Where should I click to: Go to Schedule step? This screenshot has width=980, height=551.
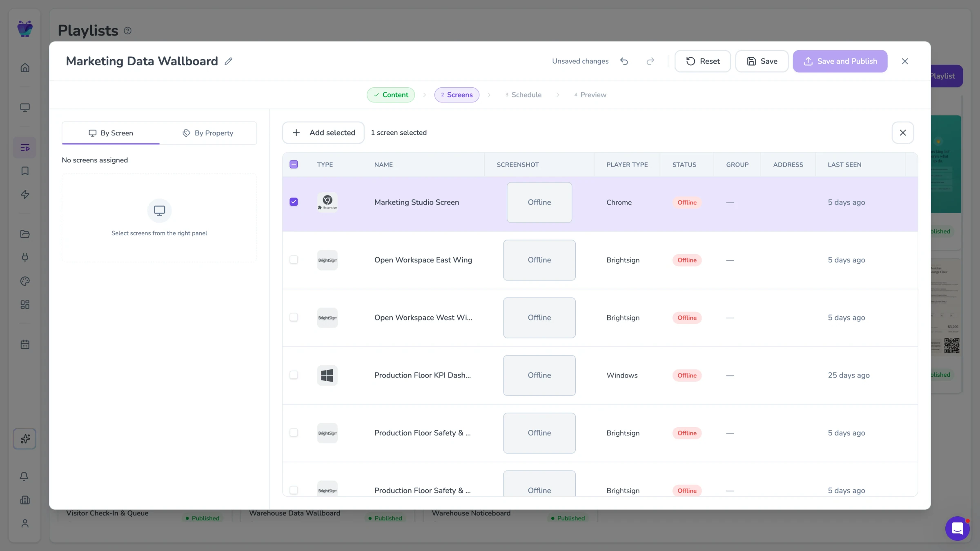tap(523, 95)
